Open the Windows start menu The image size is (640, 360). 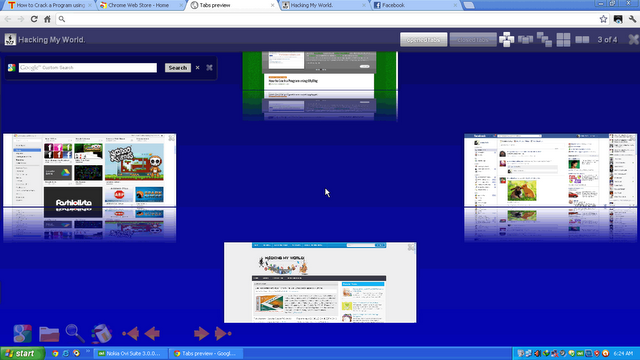pyautogui.click(x=22, y=353)
